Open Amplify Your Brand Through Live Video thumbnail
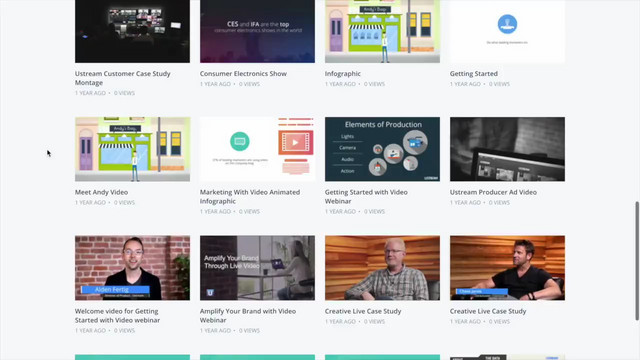Viewport: 640px width, 360px height. tap(257, 268)
